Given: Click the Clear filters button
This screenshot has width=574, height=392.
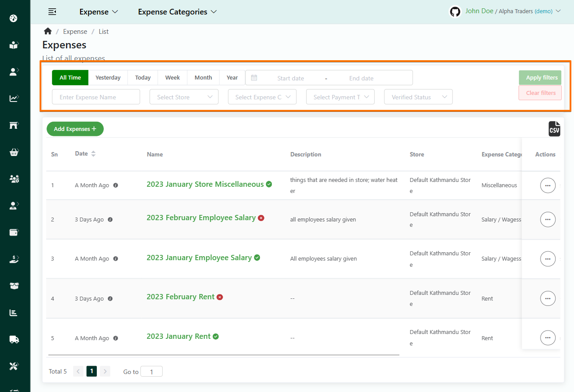Looking at the screenshot, I should [540, 93].
